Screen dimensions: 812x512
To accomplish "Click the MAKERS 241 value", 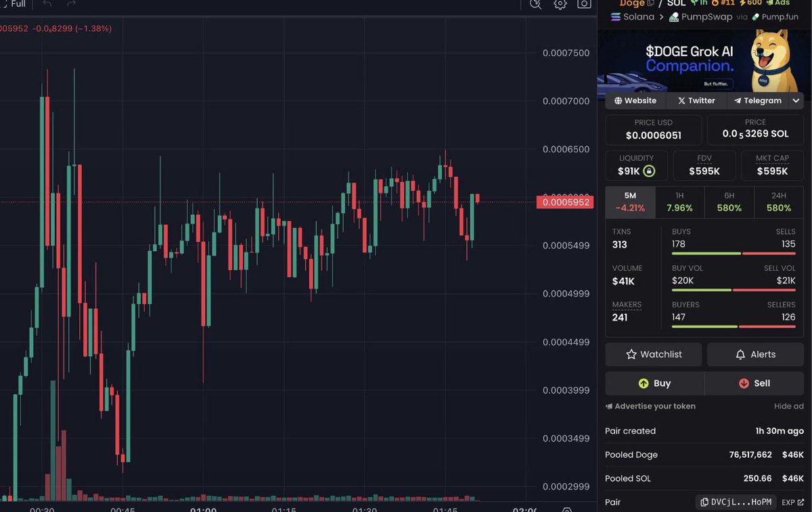I will pyautogui.click(x=620, y=318).
